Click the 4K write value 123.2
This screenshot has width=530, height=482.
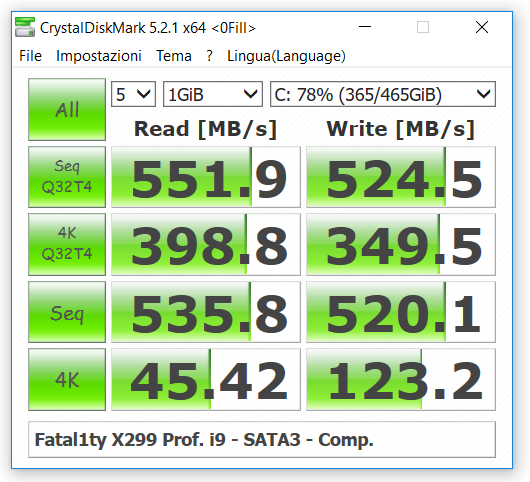401,379
